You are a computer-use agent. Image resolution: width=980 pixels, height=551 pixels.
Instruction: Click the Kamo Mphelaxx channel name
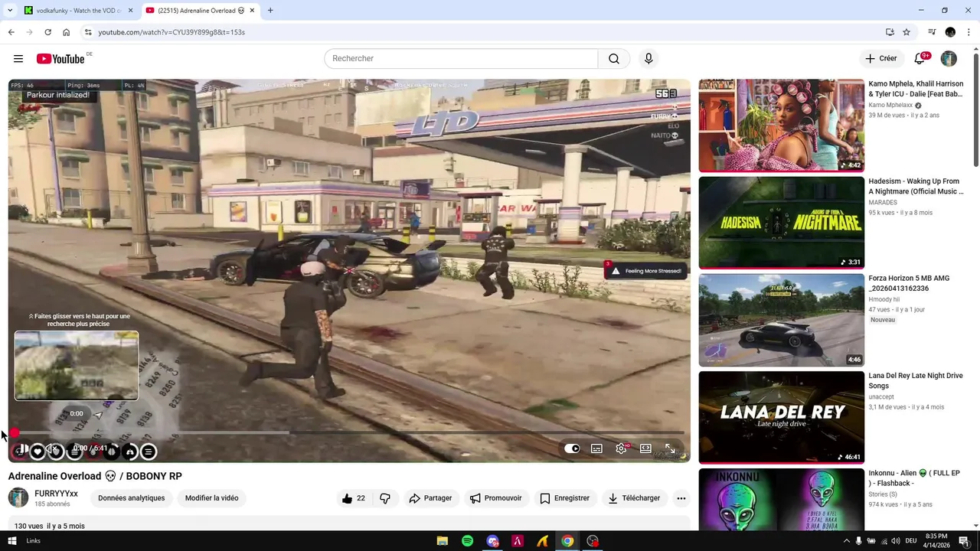(890, 106)
